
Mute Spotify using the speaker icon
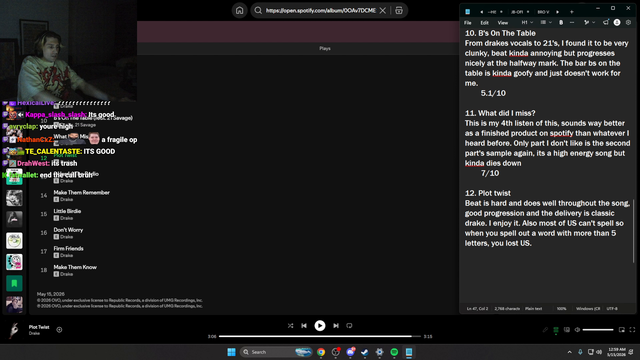577,329
